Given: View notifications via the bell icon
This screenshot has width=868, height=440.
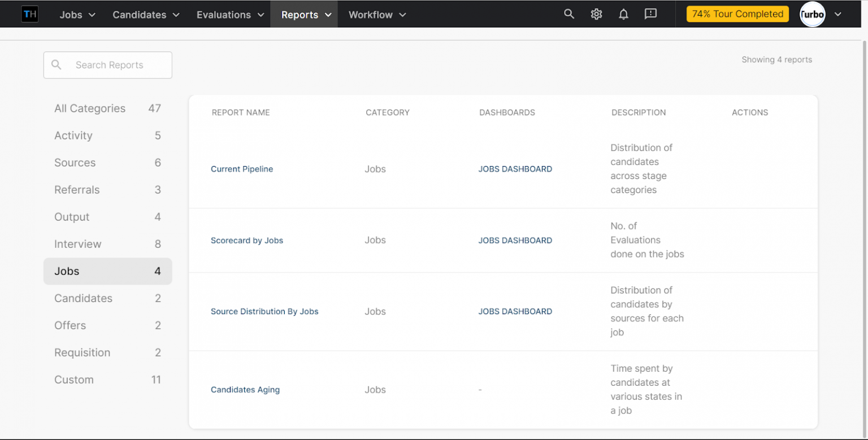Looking at the screenshot, I should pyautogui.click(x=623, y=14).
